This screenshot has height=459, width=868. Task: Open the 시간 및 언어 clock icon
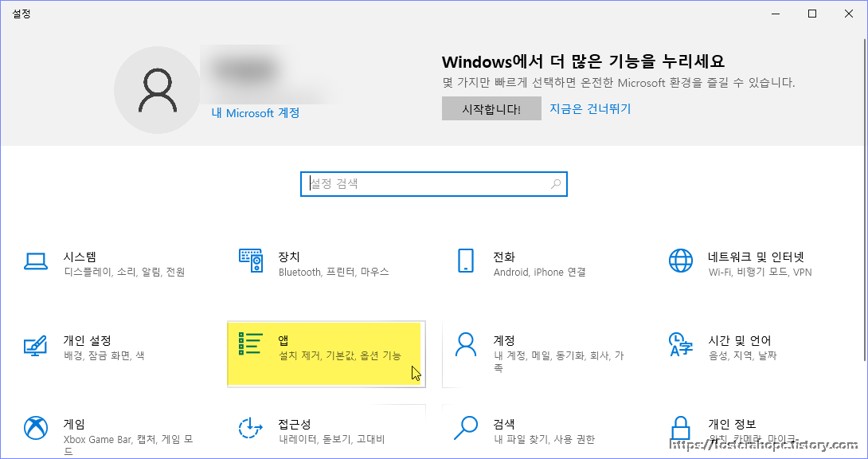pos(680,344)
